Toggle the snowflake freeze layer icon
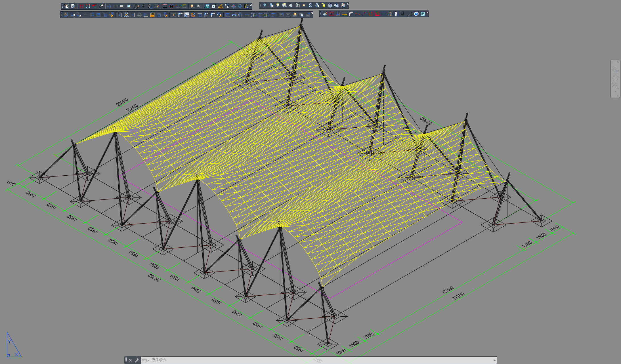 (291, 5)
